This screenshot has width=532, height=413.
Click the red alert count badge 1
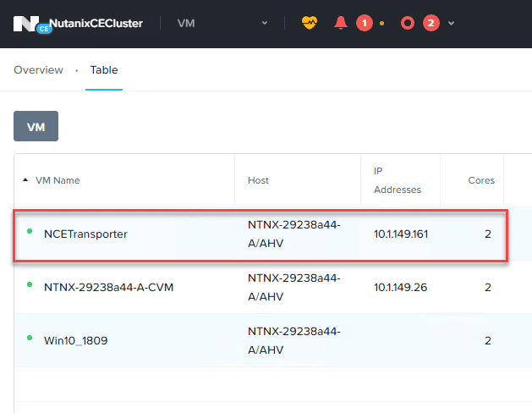pos(365,23)
